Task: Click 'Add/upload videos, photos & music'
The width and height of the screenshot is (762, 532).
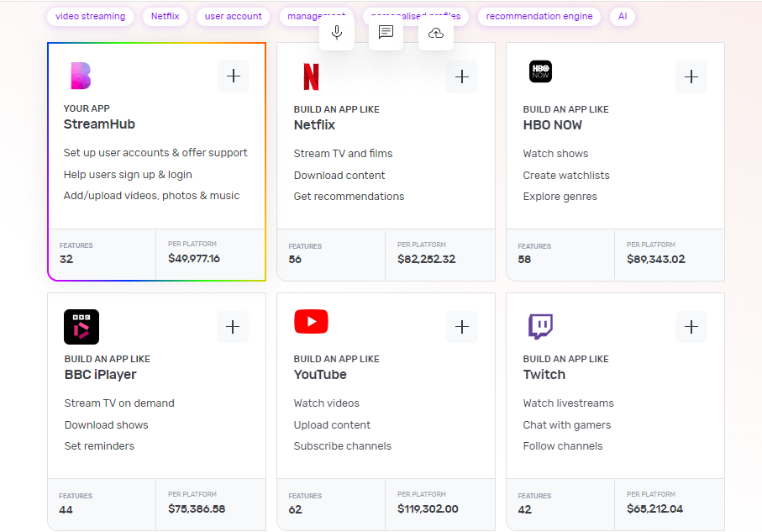Action: (x=151, y=196)
